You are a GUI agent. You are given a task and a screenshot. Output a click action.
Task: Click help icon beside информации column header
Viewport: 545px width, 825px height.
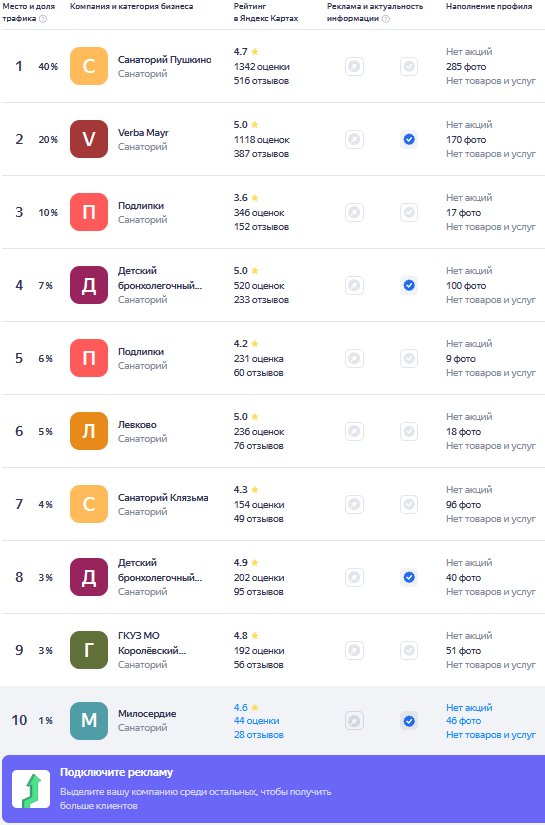386,19
